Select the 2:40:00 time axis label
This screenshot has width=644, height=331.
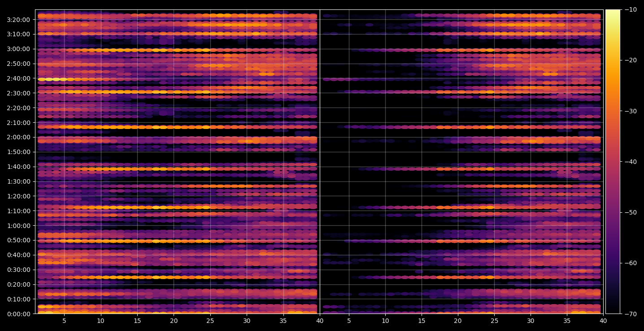point(19,78)
